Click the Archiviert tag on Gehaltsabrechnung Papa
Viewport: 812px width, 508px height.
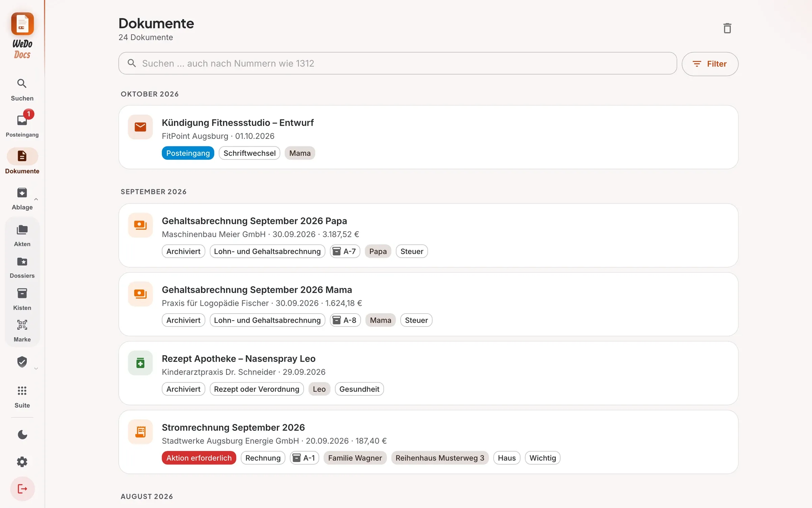click(x=183, y=251)
